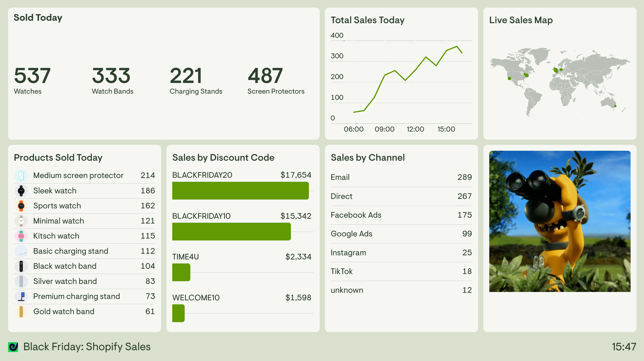
Task: Click the Sold Today heading
Action: pos(38,18)
